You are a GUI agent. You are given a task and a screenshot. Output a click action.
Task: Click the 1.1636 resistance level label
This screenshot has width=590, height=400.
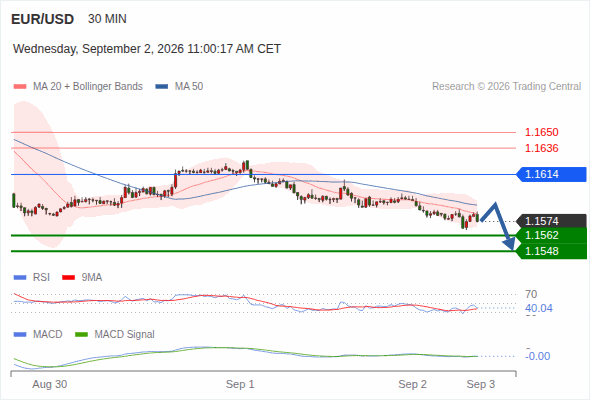coord(541,148)
